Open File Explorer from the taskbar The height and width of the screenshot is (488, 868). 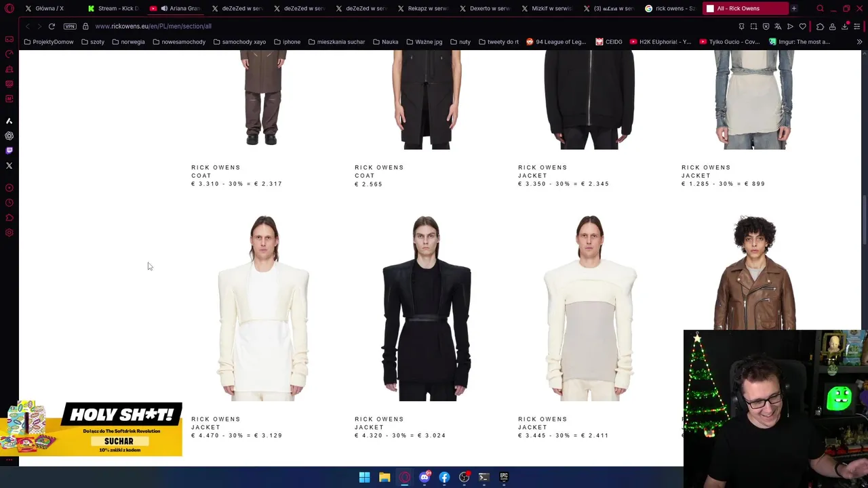(384, 477)
